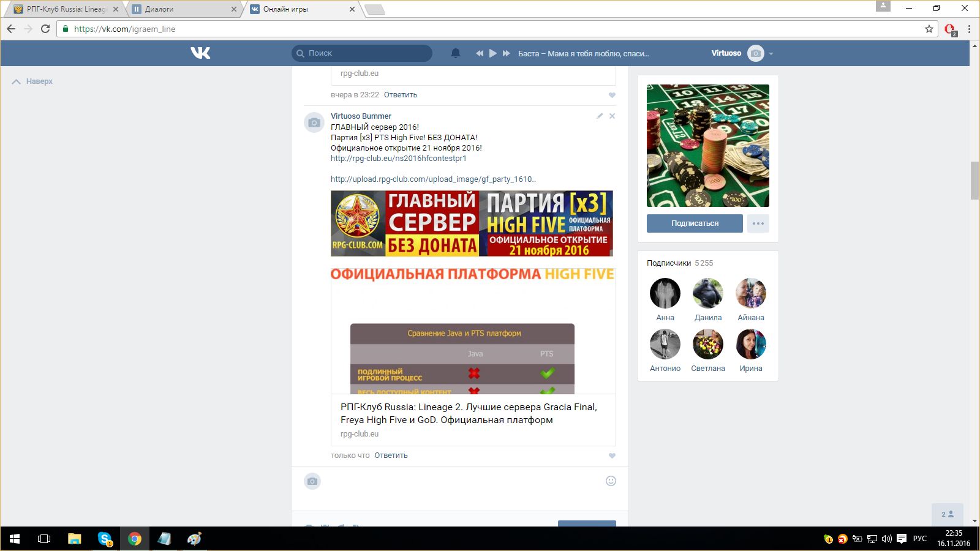980x551 pixels.
Task: Click the red browser extension icon
Action: click(x=950, y=29)
